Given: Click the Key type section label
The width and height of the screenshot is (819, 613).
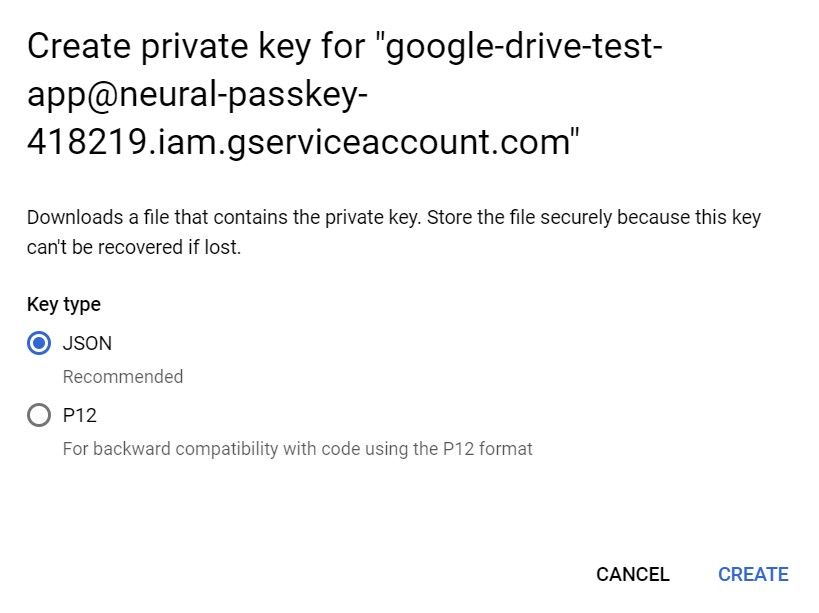Looking at the screenshot, I should (x=63, y=305).
